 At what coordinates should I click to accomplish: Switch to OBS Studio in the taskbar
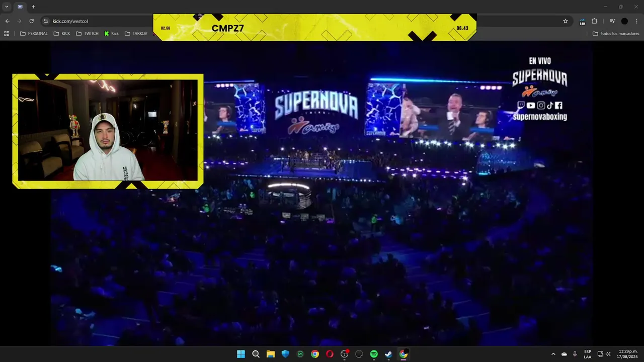(345, 354)
